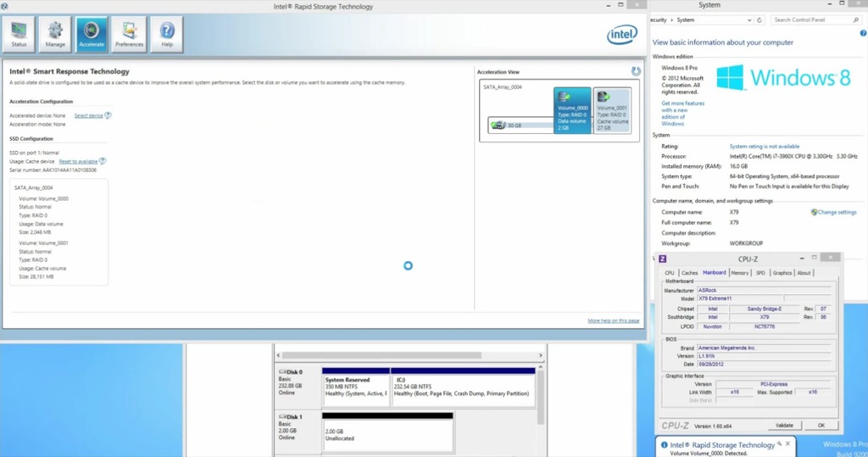Select the Volume_0000 data volume tile
Screen dimensions: 868x457
tap(572, 110)
